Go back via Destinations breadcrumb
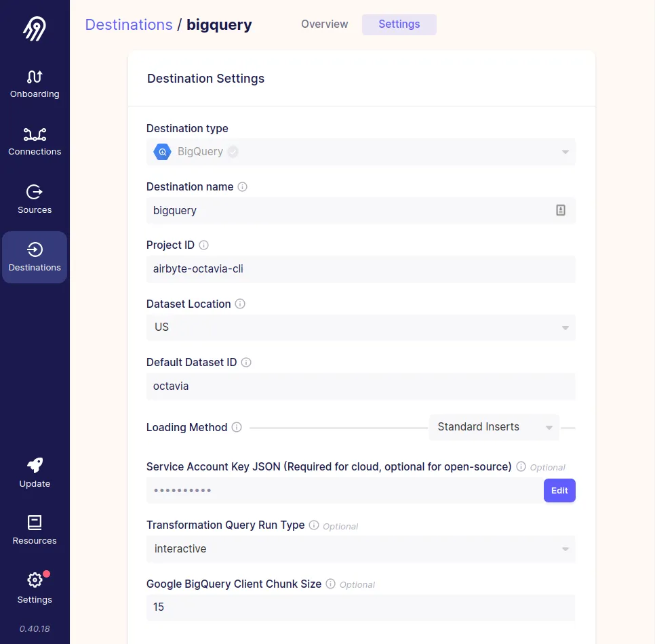Screen dimensions: 655x644 pos(129,24)
